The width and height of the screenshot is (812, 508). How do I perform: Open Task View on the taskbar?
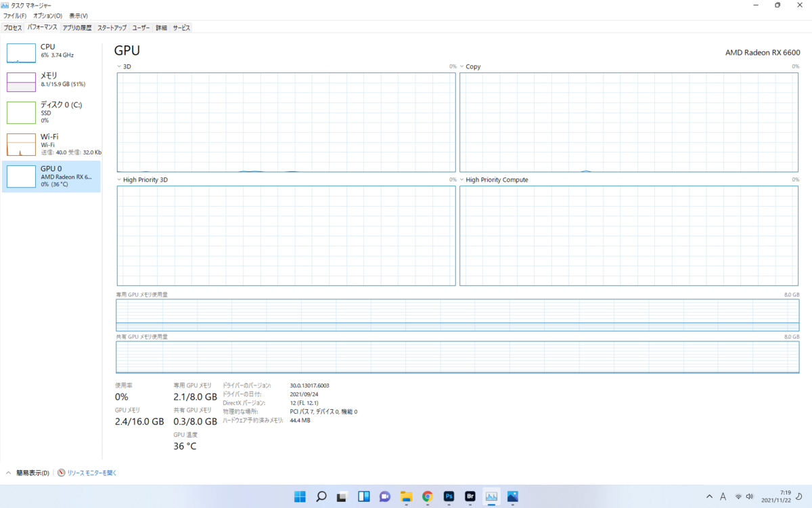[x=342, y=496]
